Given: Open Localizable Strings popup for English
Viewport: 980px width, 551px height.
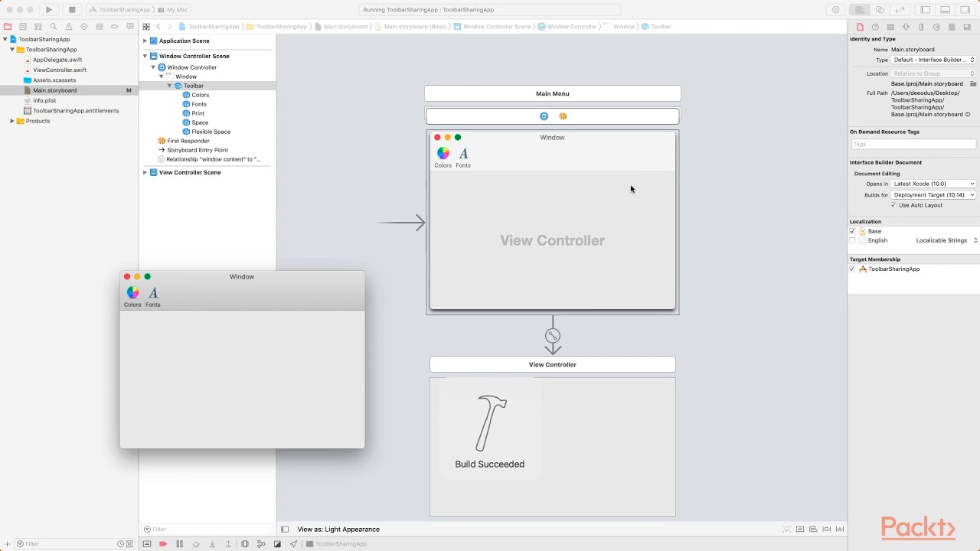Looking at the screenshot, I should coord(946,240).
